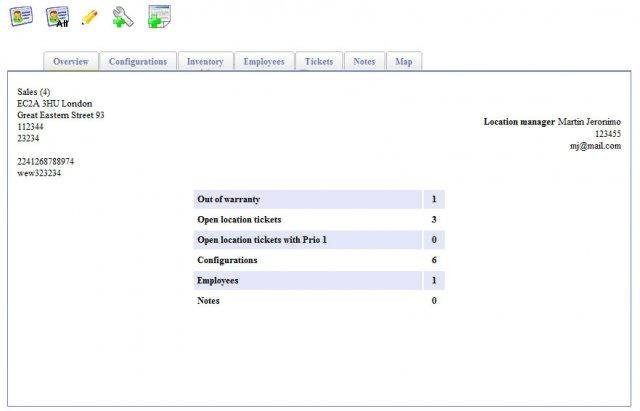
Task: Click the Notes count value in table
Action: tap(434, 301)
